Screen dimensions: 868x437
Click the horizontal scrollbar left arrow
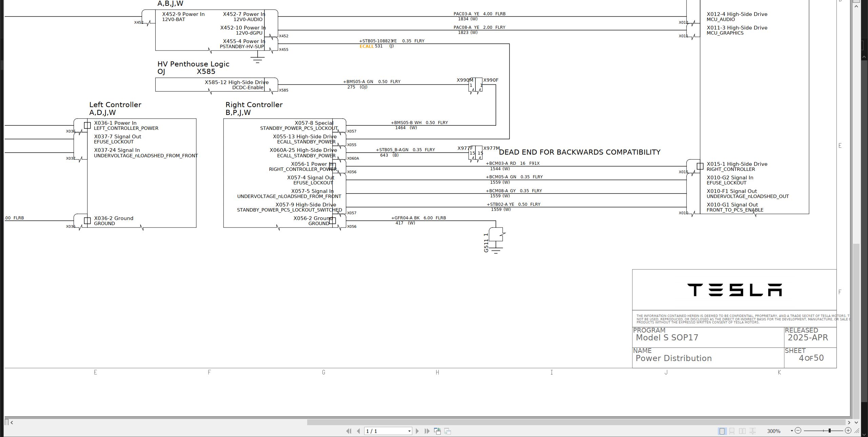12,422
